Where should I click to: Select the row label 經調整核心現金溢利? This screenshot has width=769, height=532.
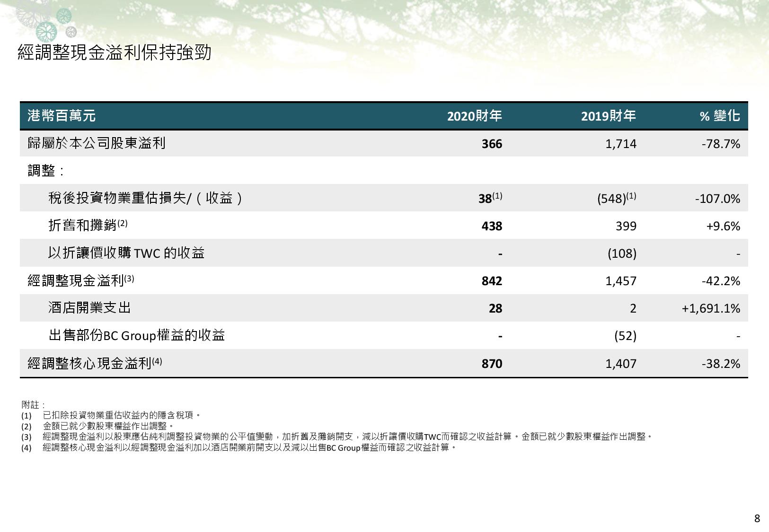pyautogui.click(x=95, y=363)
